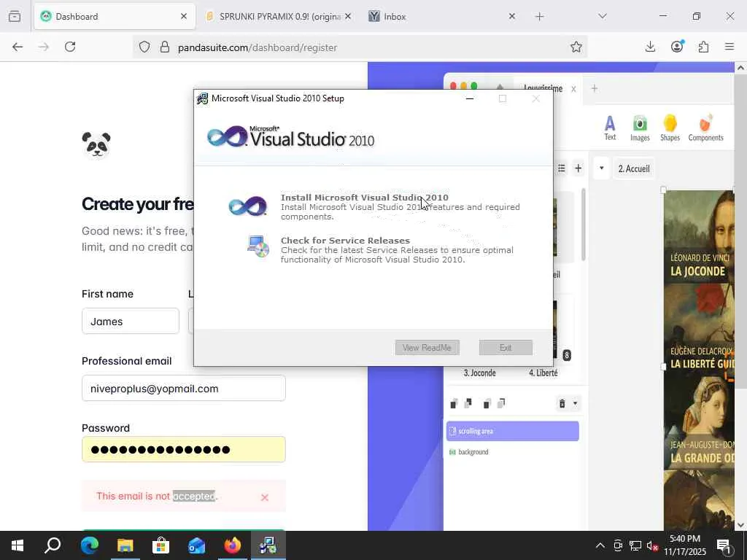This screenshot has width=747, height=560.
Task: Open the Firefox application menu
Action: coord(729,47)
